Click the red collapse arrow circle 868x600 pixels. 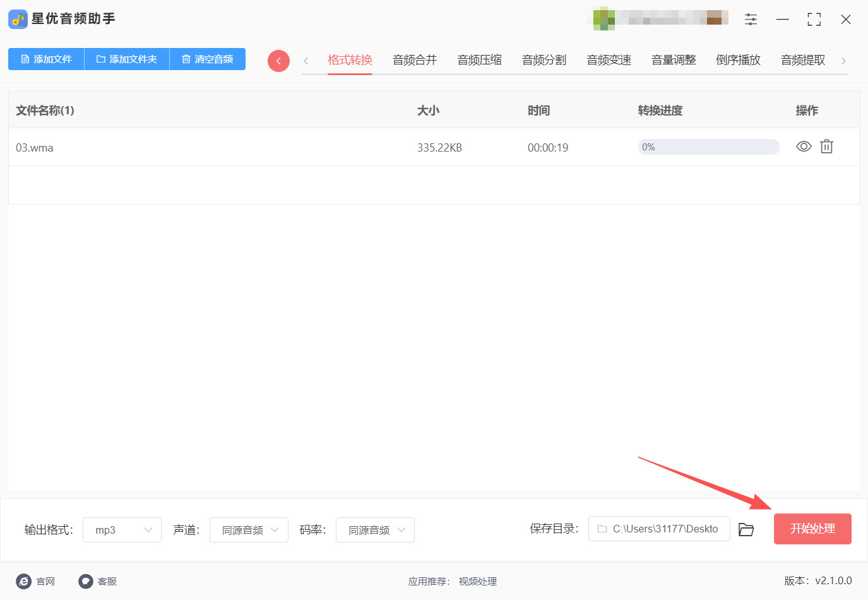(278, 61)
